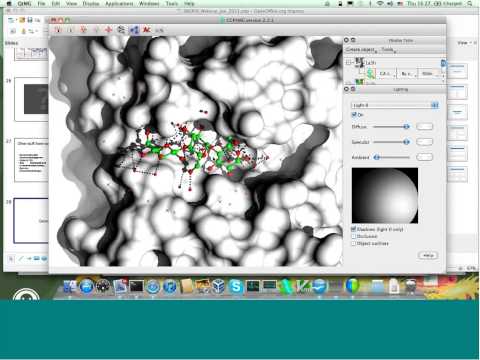Open the Light selector dropdown
Viewport: 480px width, 360px height.
coord(395,105)
